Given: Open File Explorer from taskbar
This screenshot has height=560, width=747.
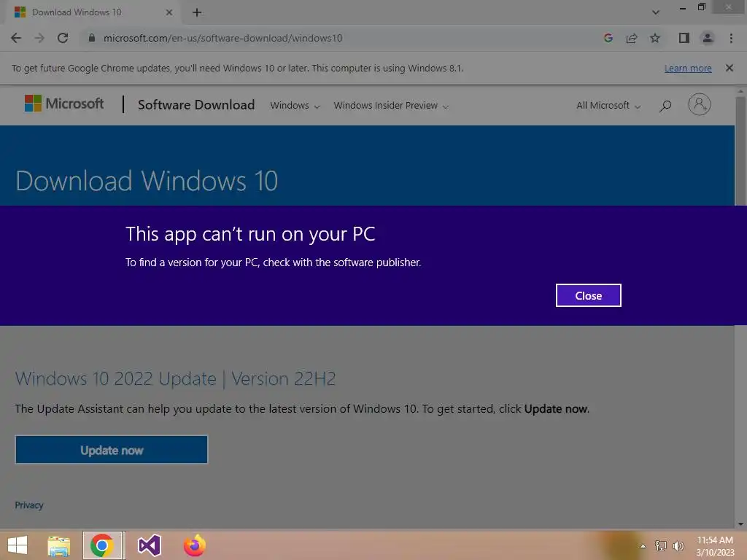Looking at the screenshot, I should [58, 545].
